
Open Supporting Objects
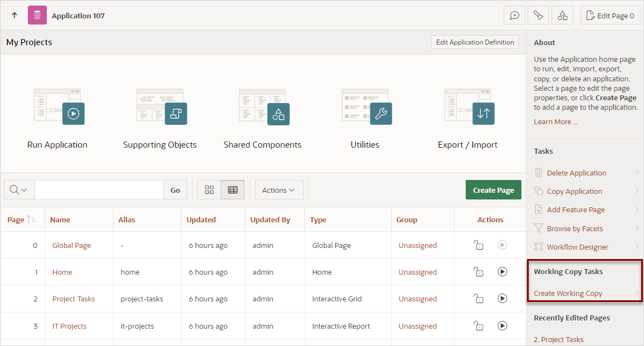[160, 113]
